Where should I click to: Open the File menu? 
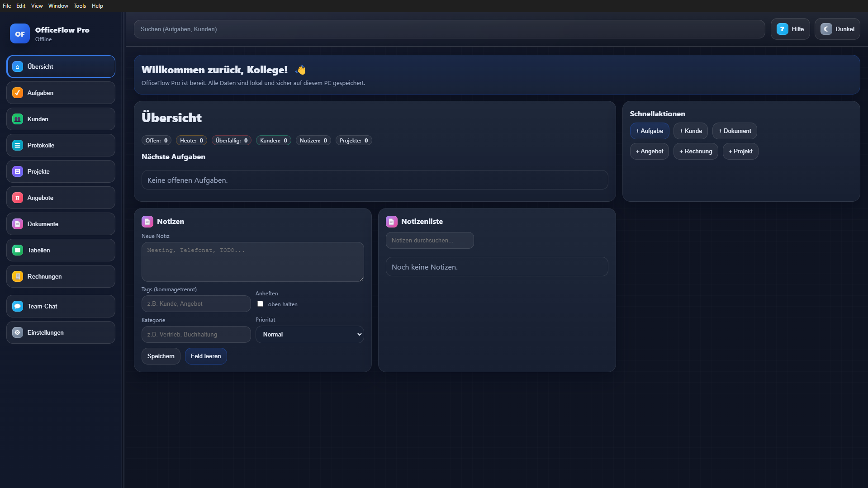[7, 6]
